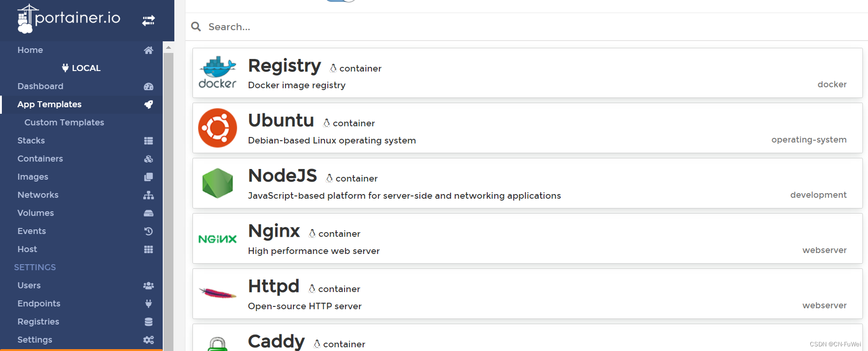Screen dimensions: 868x351
Task: Click the Containers cubes icon
Action: coord(148,159)
